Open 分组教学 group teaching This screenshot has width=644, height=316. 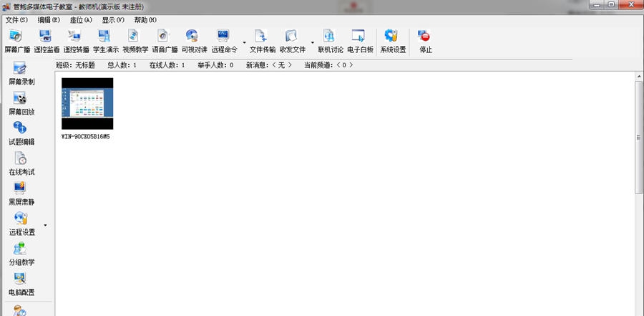tap(21, 254)
